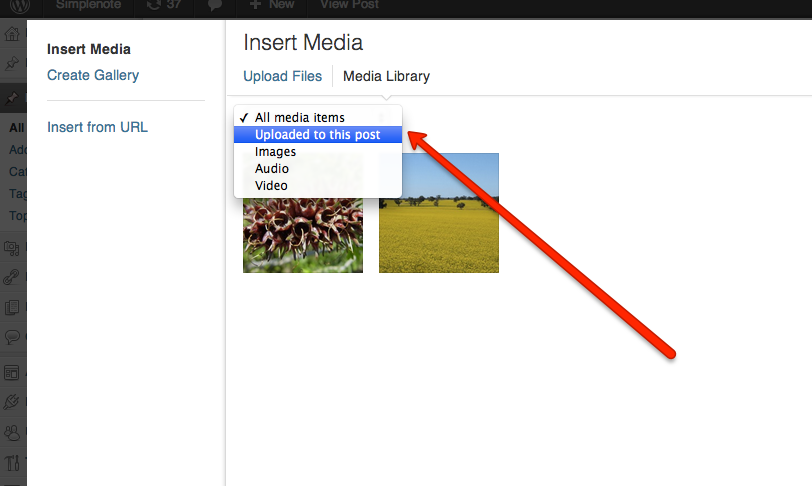
Task: Switch to the Upload Files tab
Action: (x=282, y=76)
